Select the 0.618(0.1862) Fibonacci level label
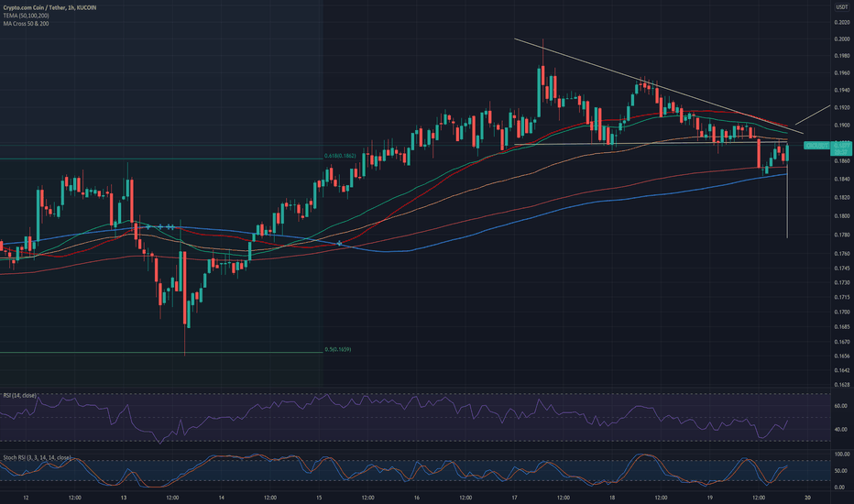Viewport: 854px width, 504px height. point(340,156)
